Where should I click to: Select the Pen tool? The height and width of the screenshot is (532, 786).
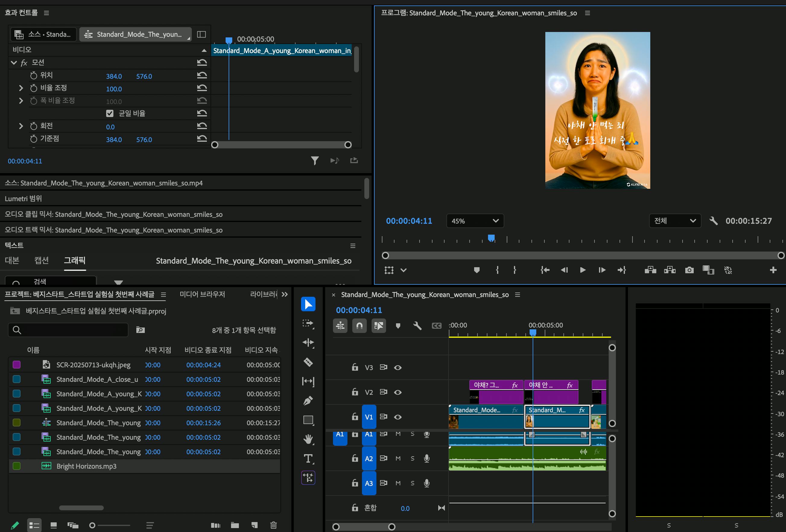tap(308, 401)
